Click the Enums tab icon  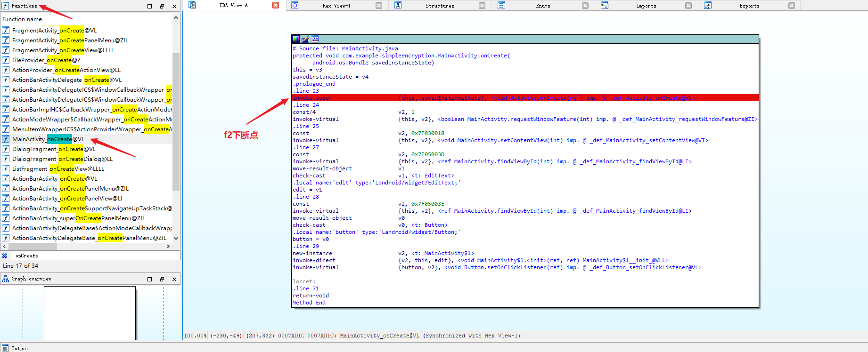[501, 5]
